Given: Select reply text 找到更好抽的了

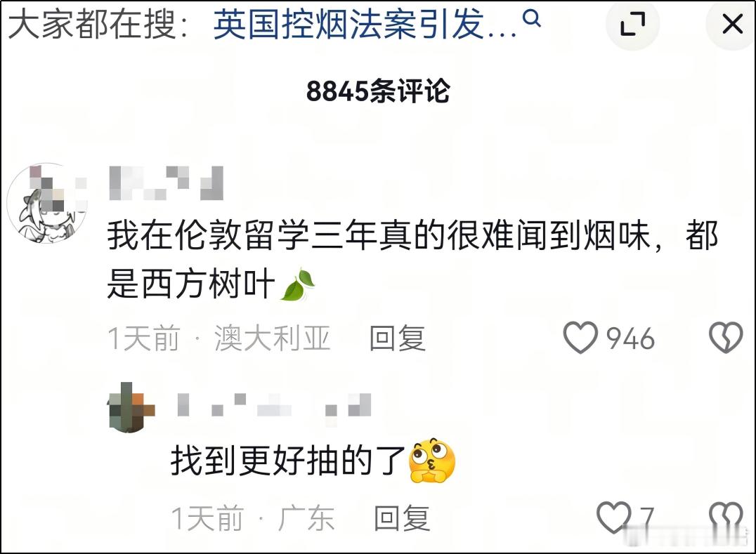Looking at the screenshot, I should point(288,461).
